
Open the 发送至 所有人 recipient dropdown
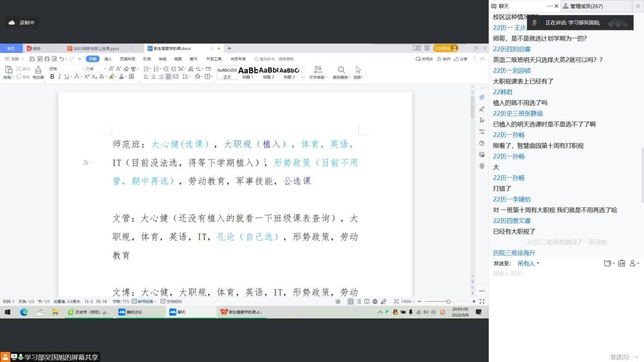(x=528, y=264)
